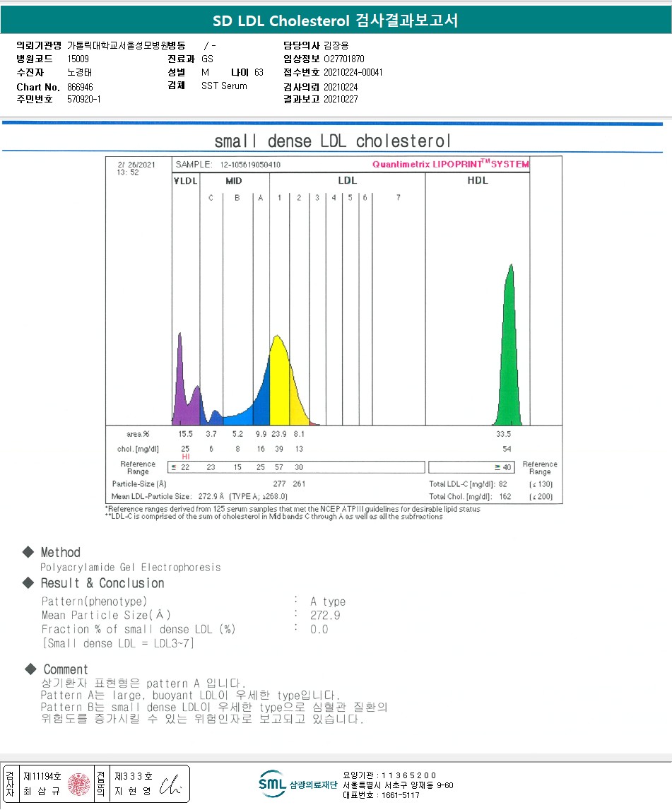Click the LDL-C footnote about Mid bands
Image resolution: width=672 pixels, height=810 pixels.
click(x=273, y=516)
